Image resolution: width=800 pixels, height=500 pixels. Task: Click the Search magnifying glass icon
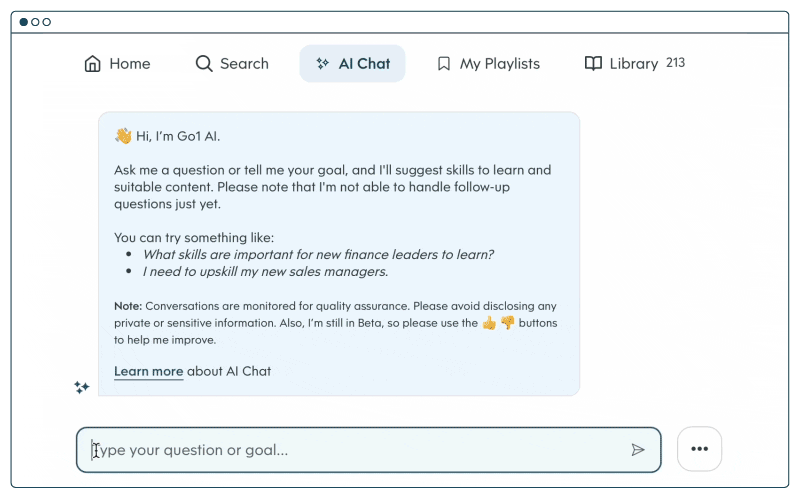tap(204, 64)
